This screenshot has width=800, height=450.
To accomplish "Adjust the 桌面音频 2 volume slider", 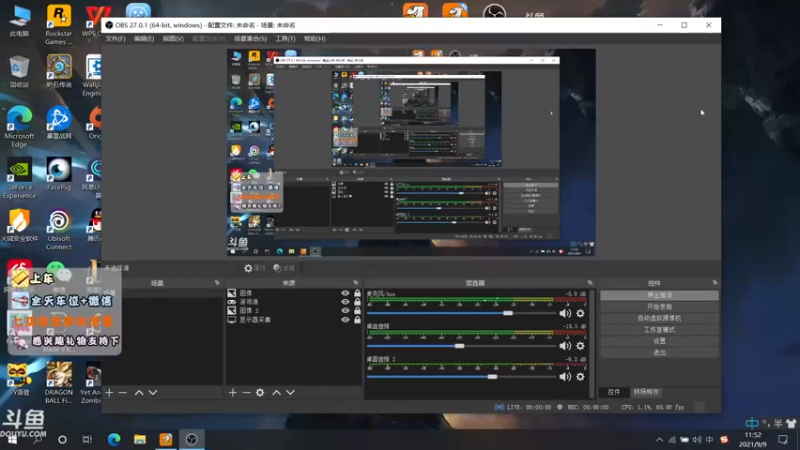I will pos(461,377).
